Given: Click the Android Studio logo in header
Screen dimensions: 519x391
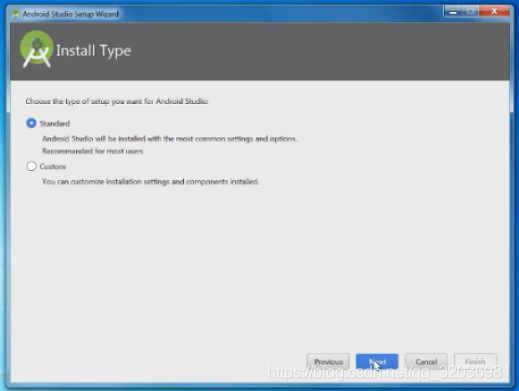Looking at the screenshot, I should tap(36, 49).
